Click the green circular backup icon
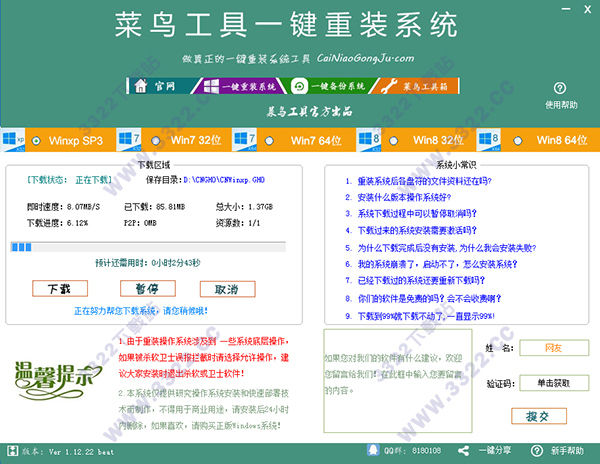This screenshot has height=464, width=600. point(299,86)
